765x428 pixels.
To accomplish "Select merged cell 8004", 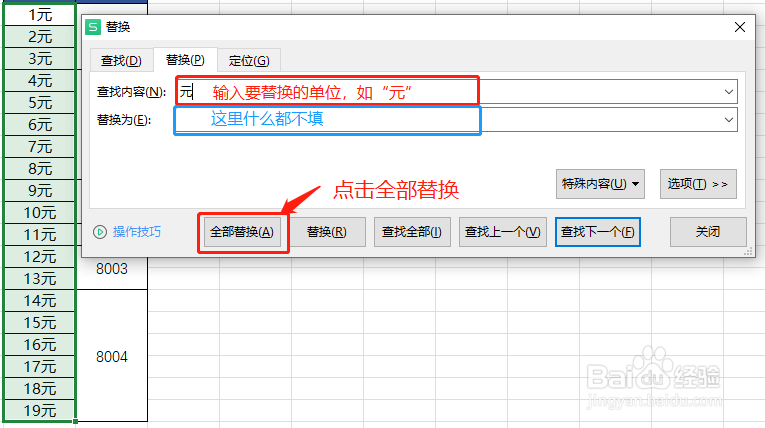I will click(x=112, y=356).
